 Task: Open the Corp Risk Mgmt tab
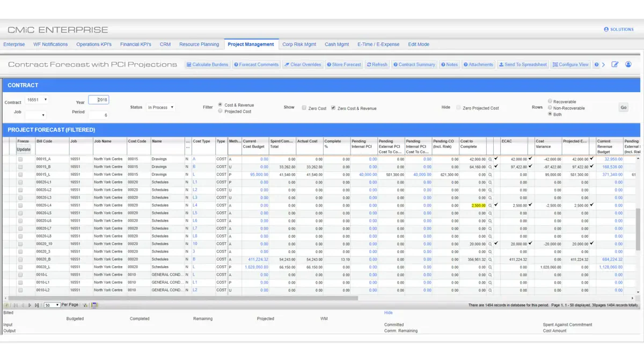pyautogui.click(x=299, y=45)
